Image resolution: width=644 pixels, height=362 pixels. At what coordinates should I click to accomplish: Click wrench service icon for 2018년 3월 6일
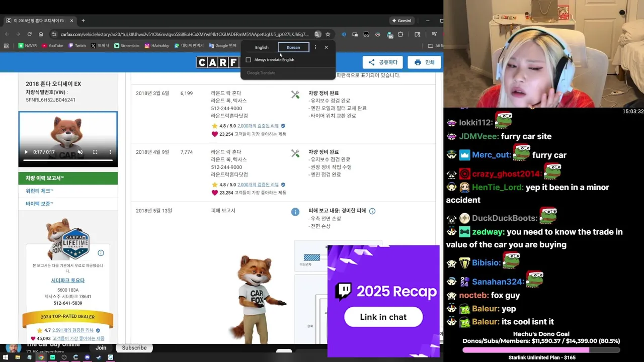point(295,95)
